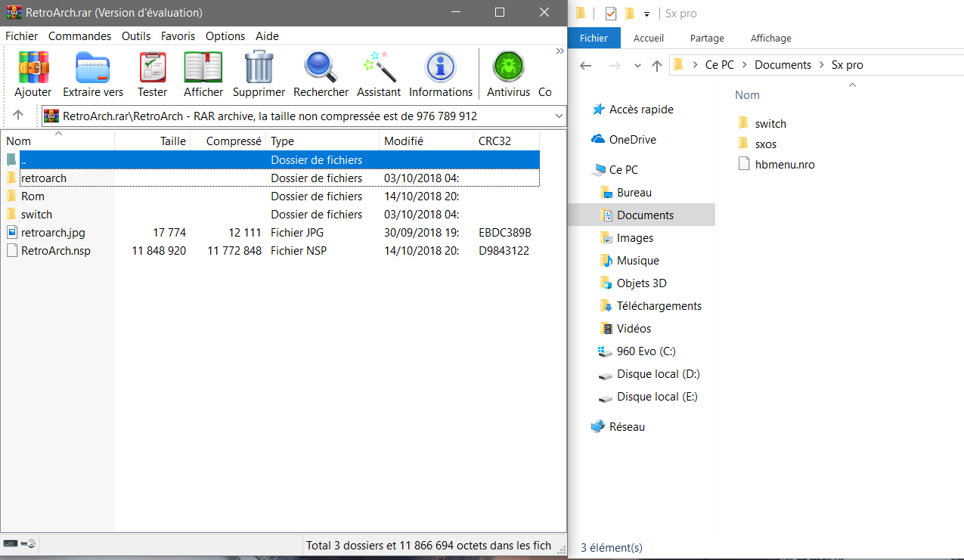Open the Partage ribbon tab
This screenshot has width=964, height=560.
pyautogui.click(x=707, y=38)
